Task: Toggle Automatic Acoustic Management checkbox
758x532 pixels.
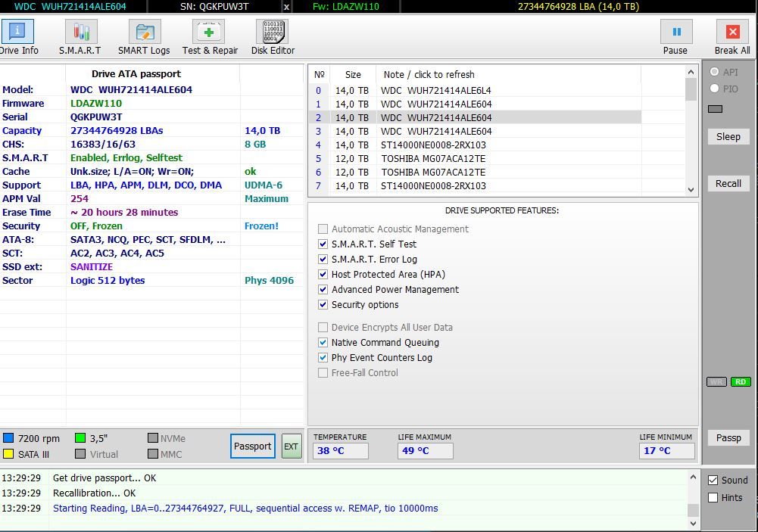Action: click(323, 229)
